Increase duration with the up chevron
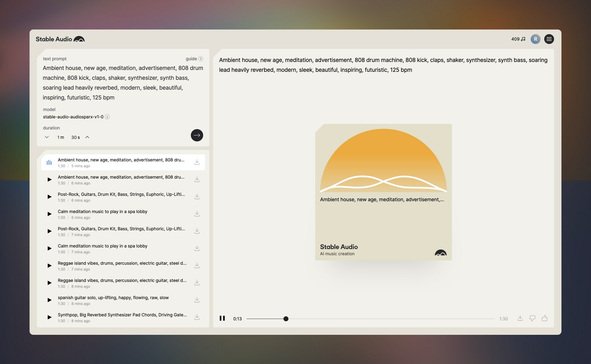The height and width of the screenshot is (364, 591). pyautogui.click(x=87, y=137)
